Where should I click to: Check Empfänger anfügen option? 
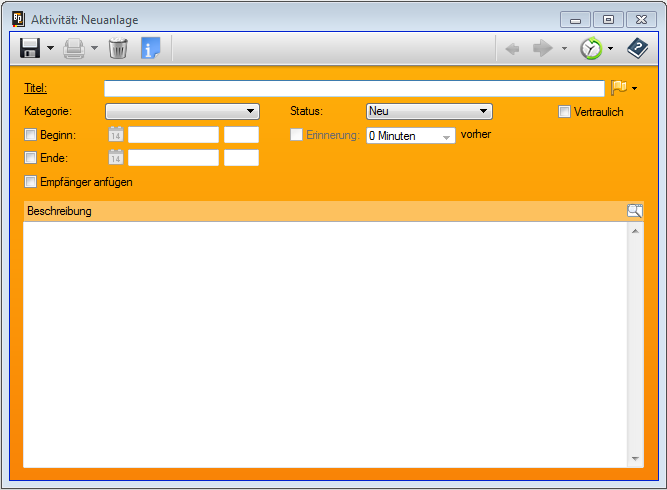[30, 181]
